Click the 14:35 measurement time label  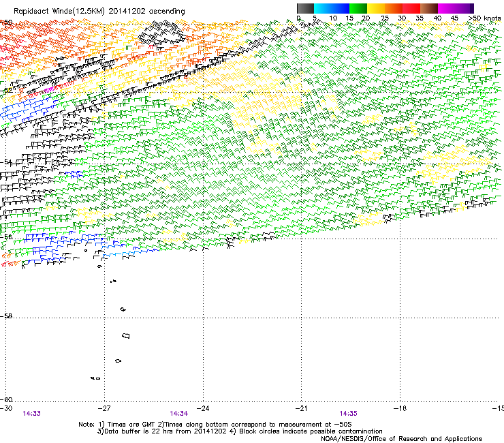pos(348,414)
